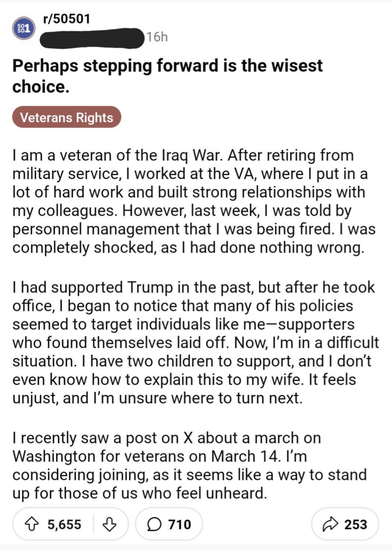The height and width of the screenshot is (550, 392).
Task: Open the r/50501 subreddit name link
Action: click(67, 18)
